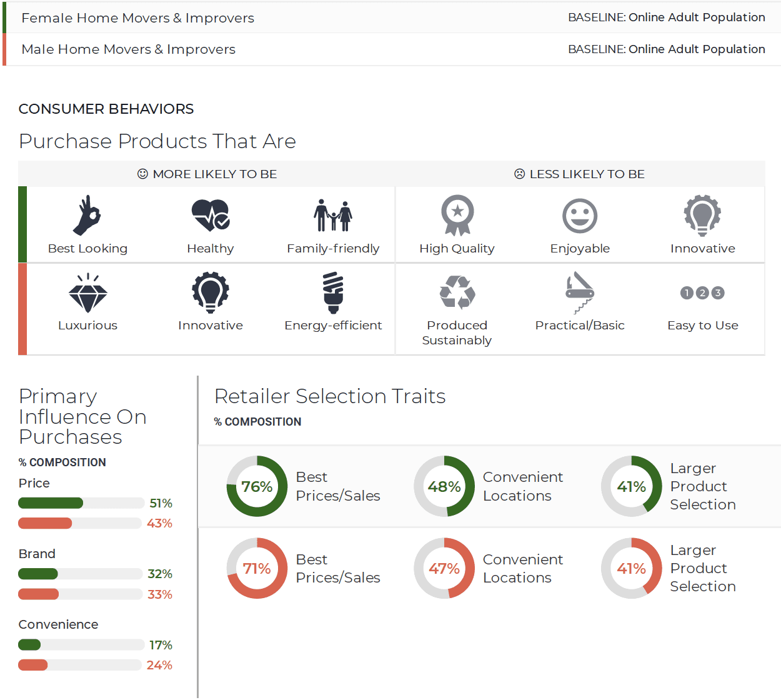
Task: Click the Easy to Use label
Action: pos(703,326)
